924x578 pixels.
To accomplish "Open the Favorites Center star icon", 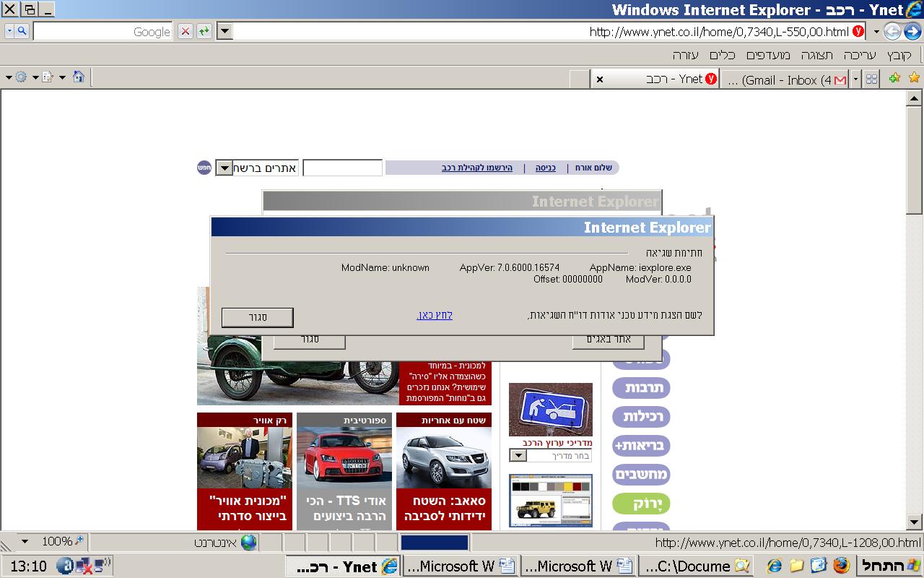I will pyautogui.click(x=914, y=78).
